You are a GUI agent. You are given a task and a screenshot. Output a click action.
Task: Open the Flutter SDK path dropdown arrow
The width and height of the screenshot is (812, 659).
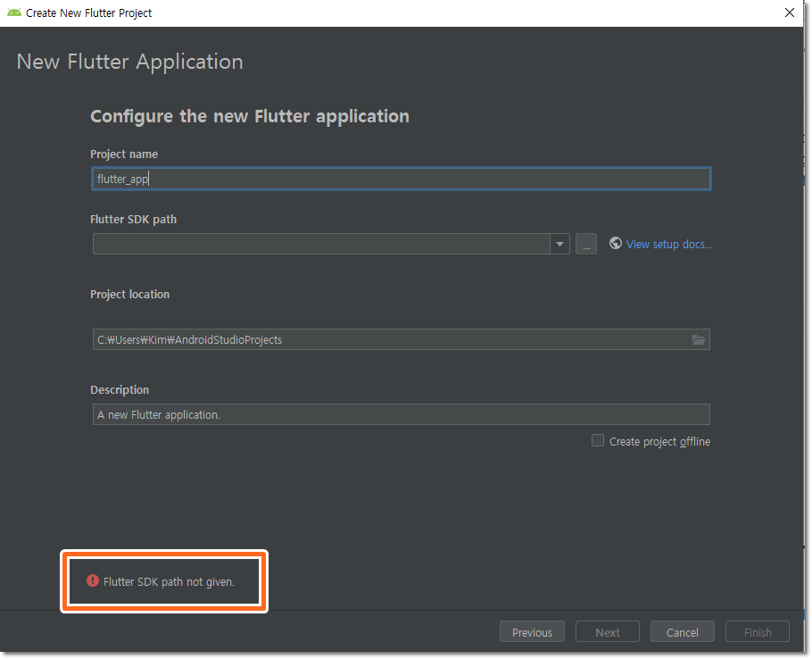[559, 244]
